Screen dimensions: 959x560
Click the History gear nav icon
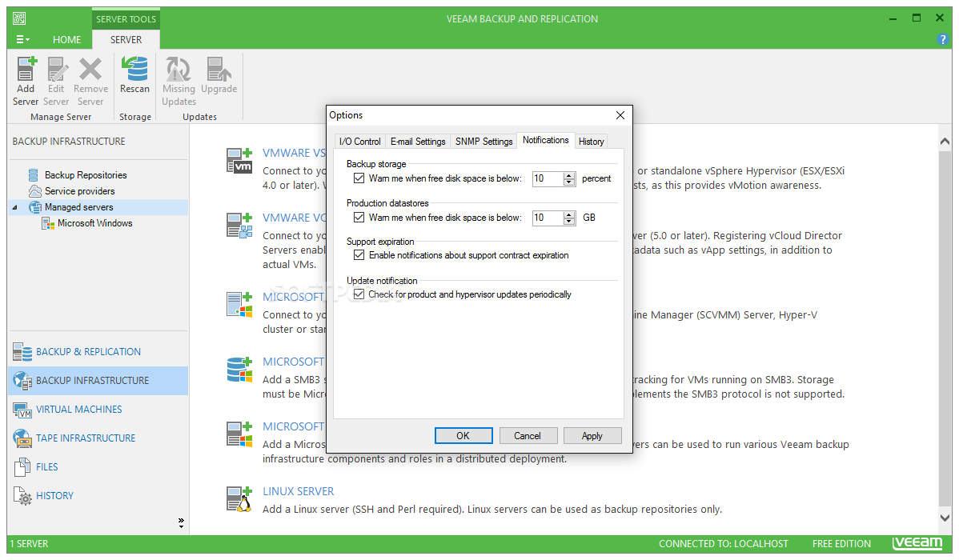(22, 495)
